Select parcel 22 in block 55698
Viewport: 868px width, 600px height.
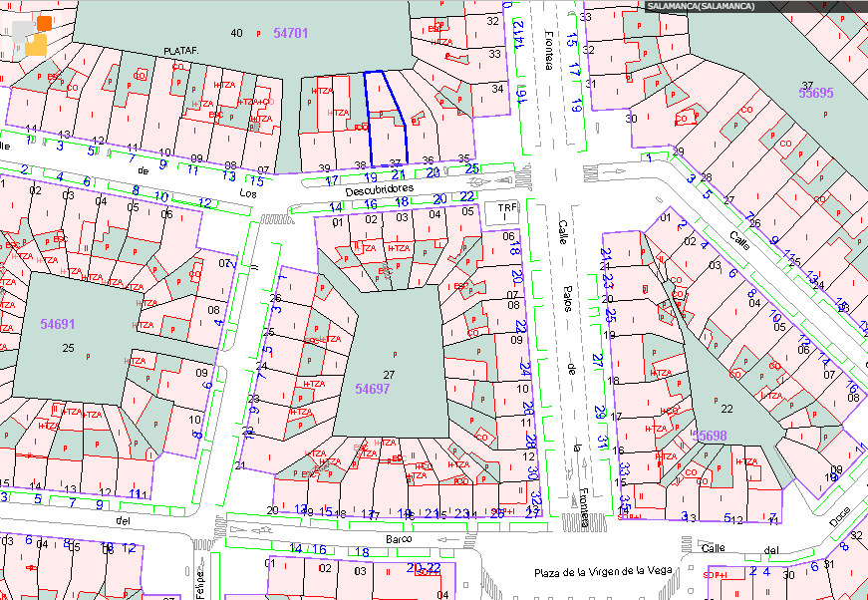726,409
